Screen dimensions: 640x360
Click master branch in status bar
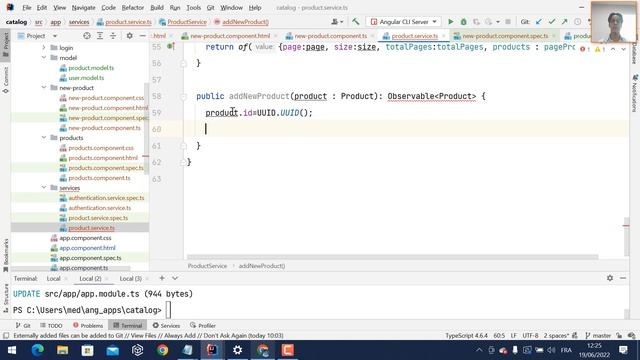[x=598, y=336]
